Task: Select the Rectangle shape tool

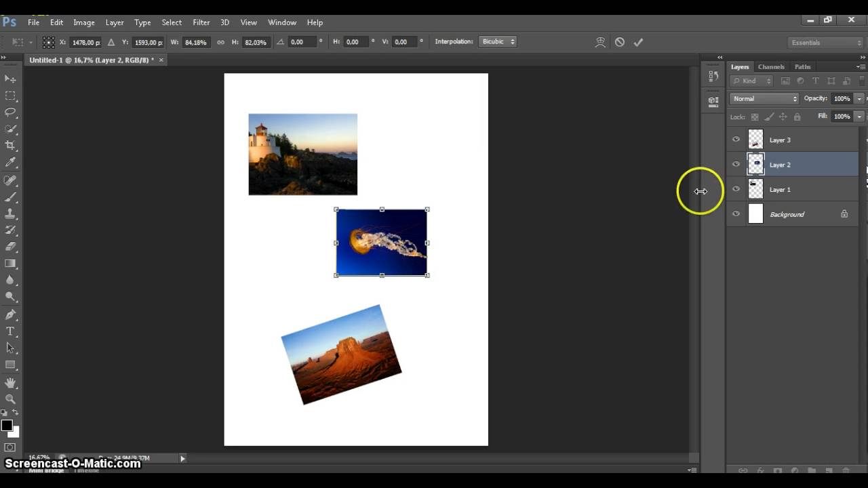Action: pyautogui.click(x=10, y=365)
